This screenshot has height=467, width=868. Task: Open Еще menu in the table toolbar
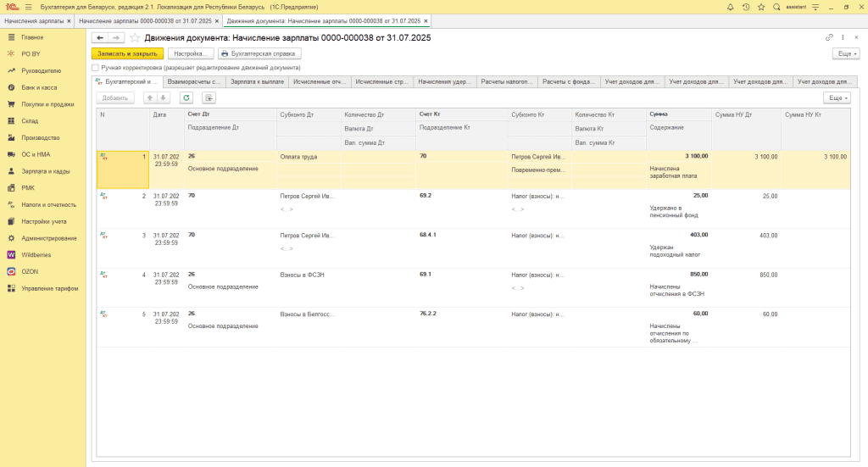(837, 98)
